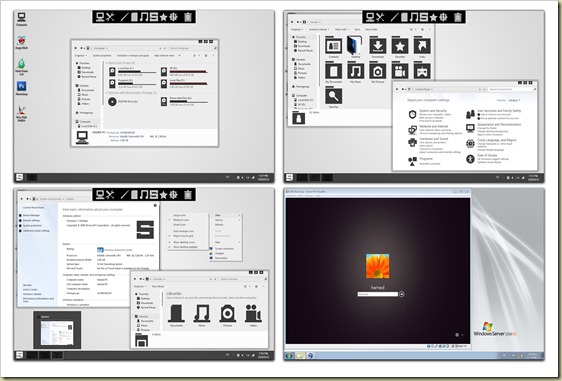Open the Device Manager link in the System window
This screenshot has width=562, height=381.
click(x=31, y=215)
